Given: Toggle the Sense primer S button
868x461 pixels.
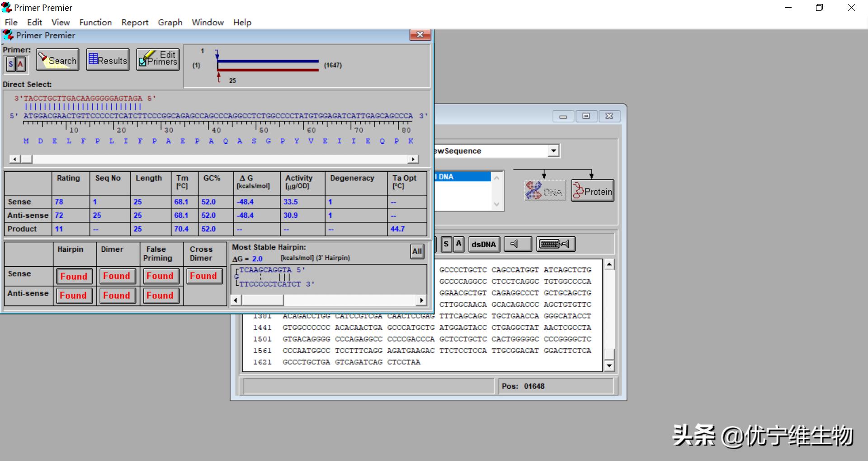Looking at the screenshot, I should (10, 64).
